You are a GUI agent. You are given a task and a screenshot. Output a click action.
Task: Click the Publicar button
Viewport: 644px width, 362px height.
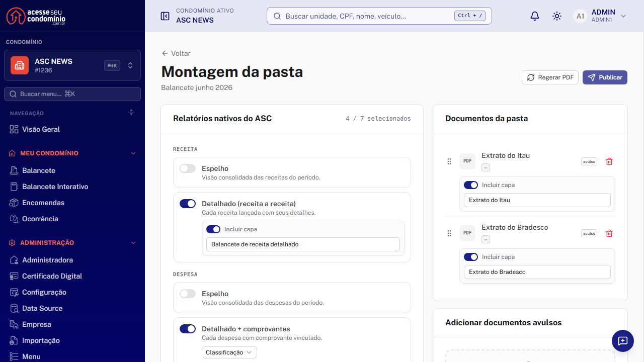605,77
